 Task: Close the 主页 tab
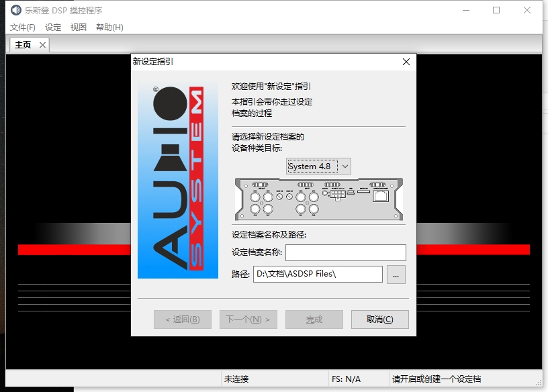pos(42,45)
